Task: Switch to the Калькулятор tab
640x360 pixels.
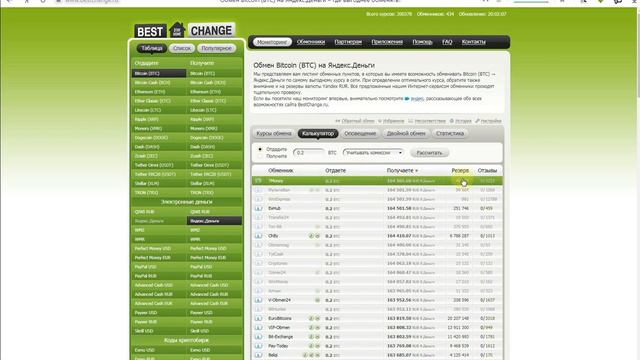Action: [x=318, y=133]
